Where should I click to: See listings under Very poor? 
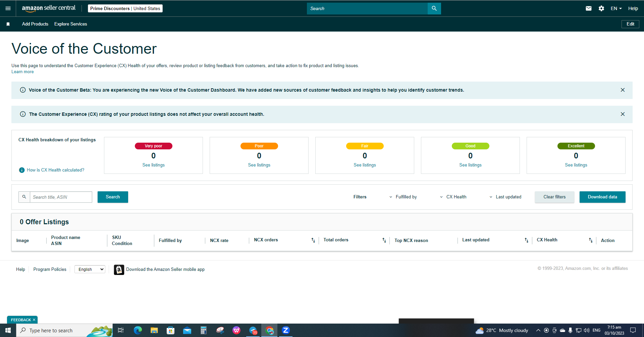click(x=154, y=165)
